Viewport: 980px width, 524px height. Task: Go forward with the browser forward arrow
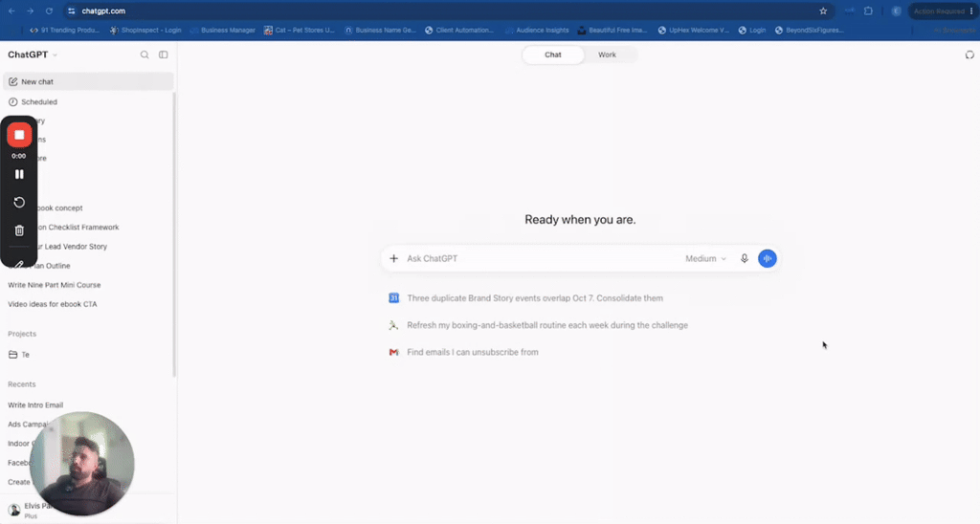coord(30,11)
